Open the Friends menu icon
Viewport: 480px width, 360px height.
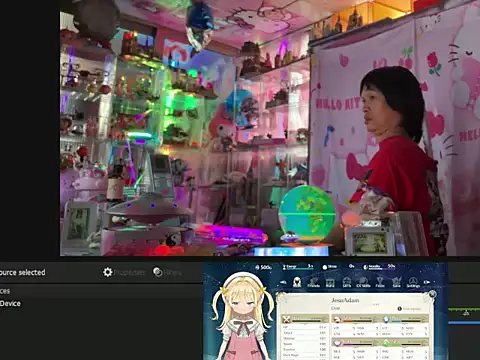point(313,283)
